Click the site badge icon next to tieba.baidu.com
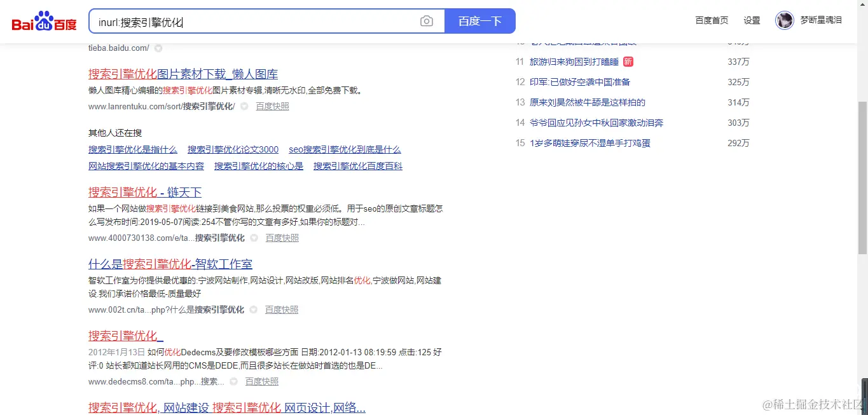The width and height of the screenshot is (868, 415). 158,48
